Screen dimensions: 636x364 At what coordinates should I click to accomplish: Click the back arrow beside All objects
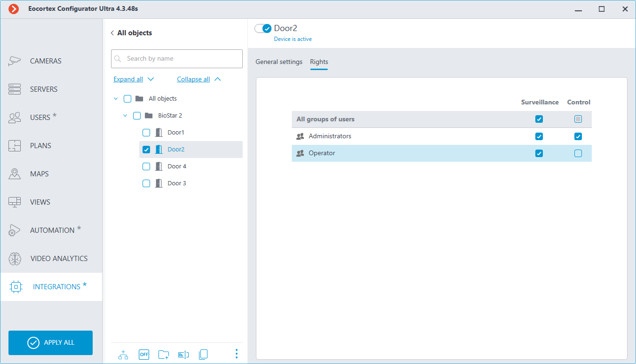(x=112, y=33)
